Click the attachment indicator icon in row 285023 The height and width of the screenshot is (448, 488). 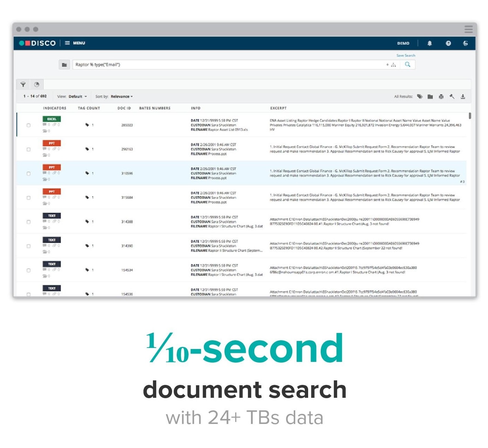pos(54,124)
